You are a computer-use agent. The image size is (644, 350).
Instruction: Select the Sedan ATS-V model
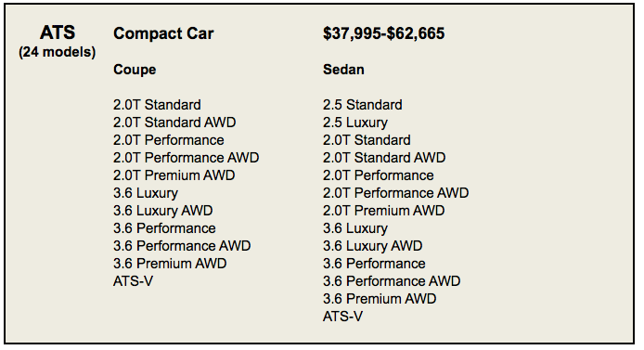pyautogui.click(x=342, y=317)
